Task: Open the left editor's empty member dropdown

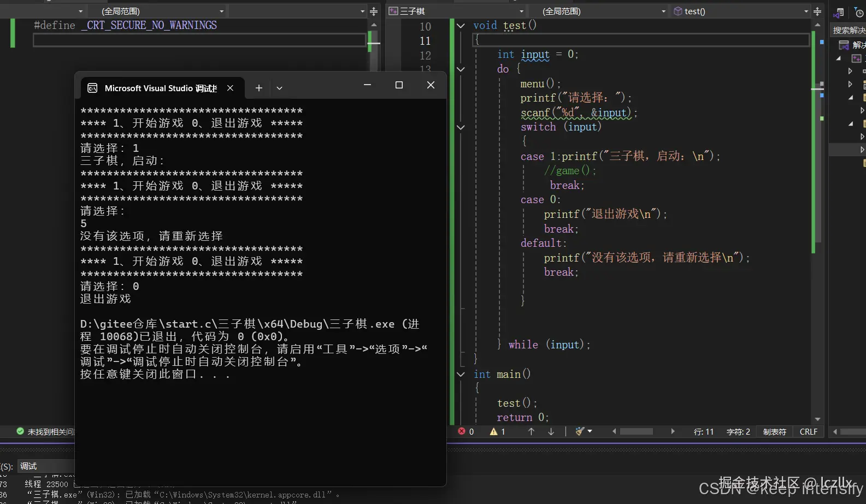Action: (362, 11)
